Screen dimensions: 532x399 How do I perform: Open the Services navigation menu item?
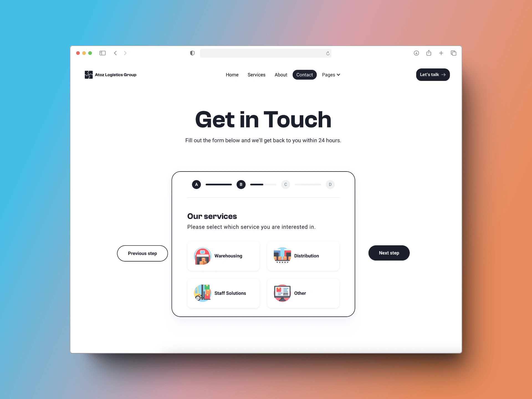click(256, 75)
